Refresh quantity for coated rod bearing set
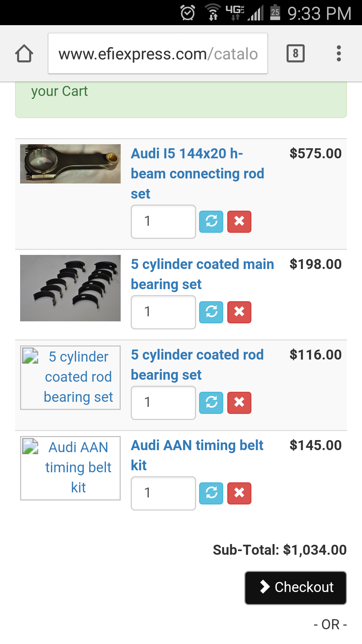The width and height of the screenshot is (362, 644). coord(211,402)
